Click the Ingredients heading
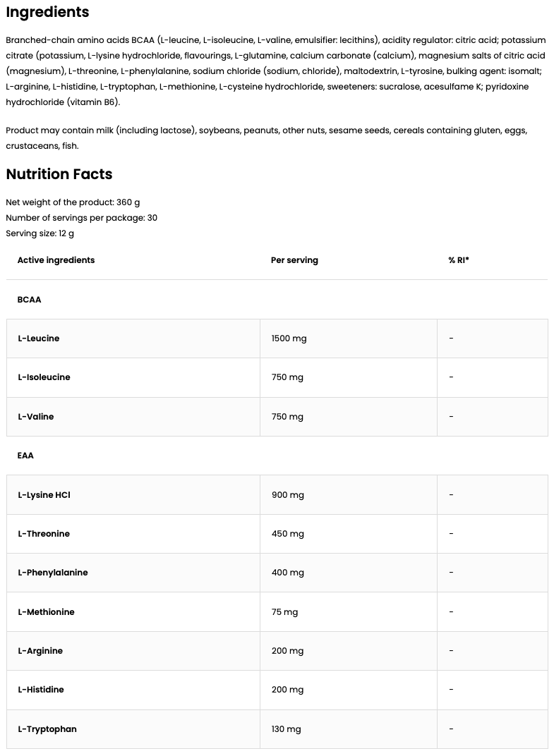The height and width of the screenshot is (756, 554). 47,12
